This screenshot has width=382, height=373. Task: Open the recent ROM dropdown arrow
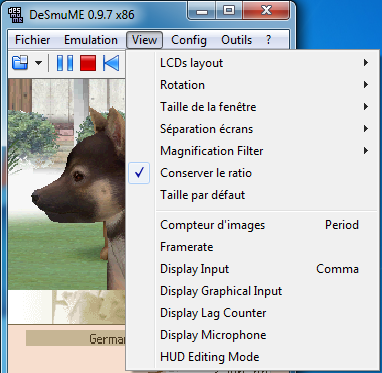(x=39, y=63)
